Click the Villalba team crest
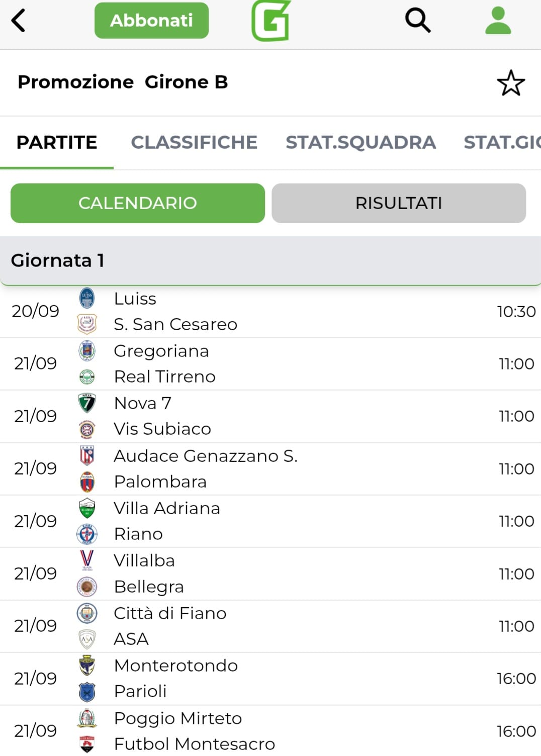541x756 pixels. point(87,560)
